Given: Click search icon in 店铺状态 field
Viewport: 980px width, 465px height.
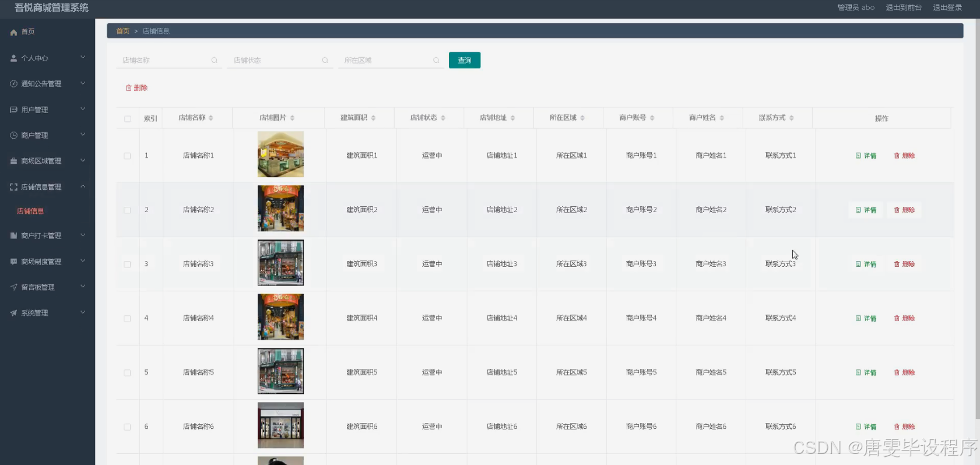Looking at the screenshot, I should point(325,60).
